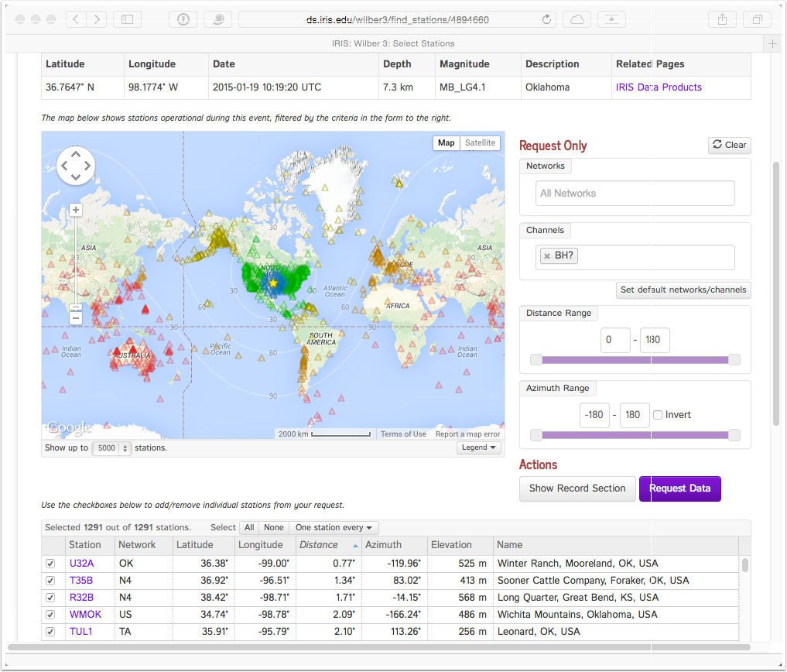
Task: Click the Distance Range slider left handle
Action: click(x=536, y=359)
